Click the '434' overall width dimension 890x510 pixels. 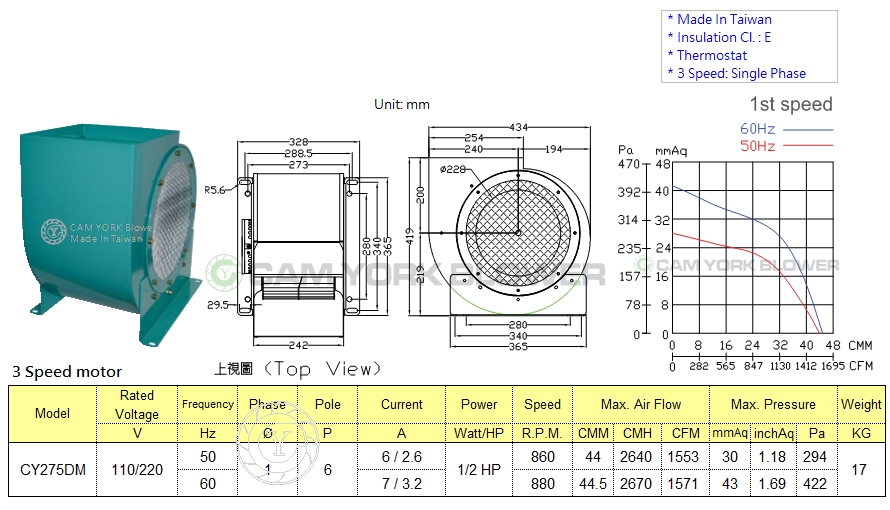(x=519, y=128)
